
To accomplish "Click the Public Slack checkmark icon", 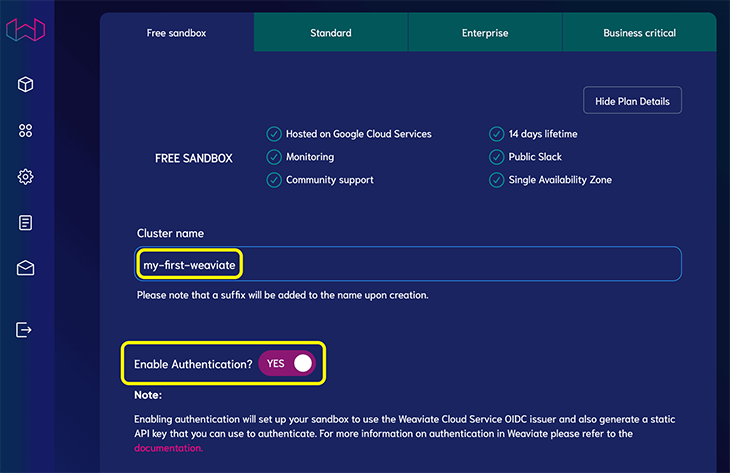I will tap(496, 157).
